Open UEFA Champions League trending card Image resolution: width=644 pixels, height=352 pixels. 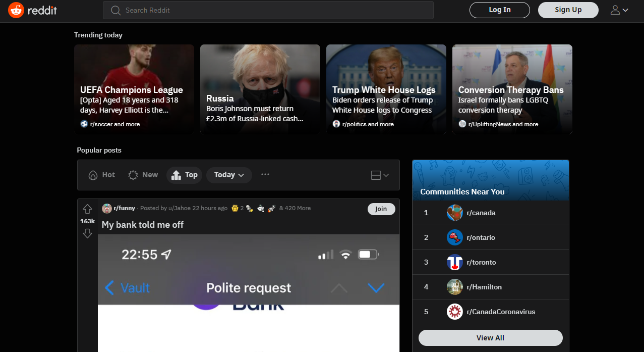pyautogui.click(x=134, y=89)
